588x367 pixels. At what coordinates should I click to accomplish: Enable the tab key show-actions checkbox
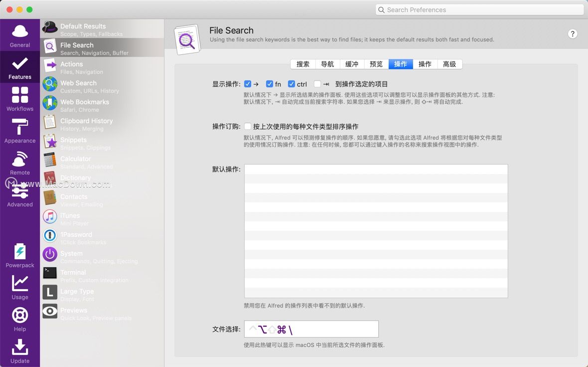click(317, 84)
